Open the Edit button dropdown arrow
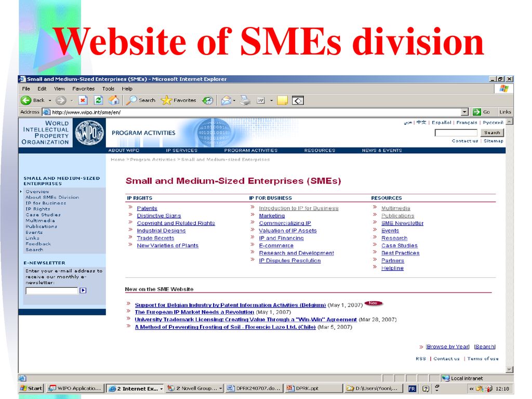Screen dimensions: 532x399 [271, 100]
